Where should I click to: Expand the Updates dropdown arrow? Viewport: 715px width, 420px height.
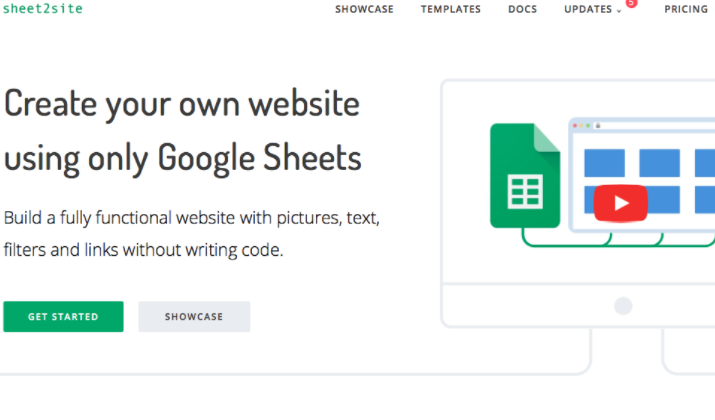point(619,11)
